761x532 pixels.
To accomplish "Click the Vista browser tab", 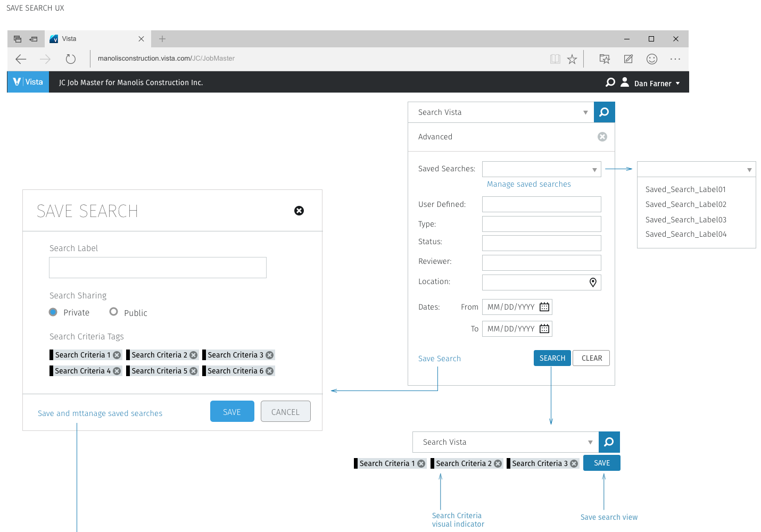I will pos(98,39).
